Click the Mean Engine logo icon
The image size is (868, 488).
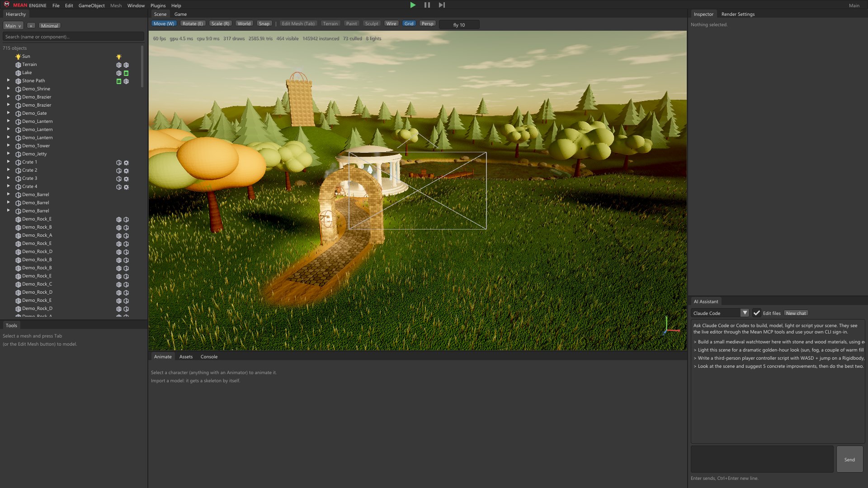pos(7,5)
